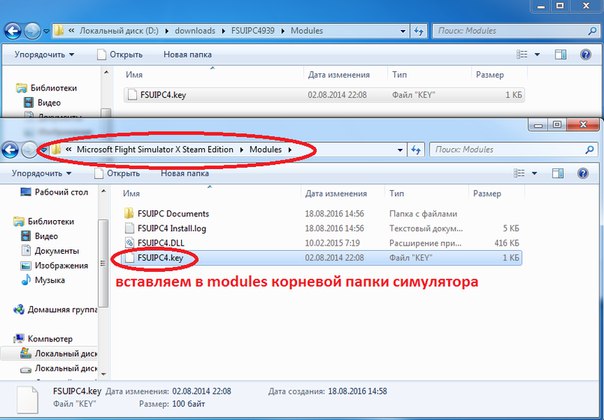This screenshot has width=604, height=420.
Task: Click the Refresh button in the front Steam Edition window
Action: point(416,150)
